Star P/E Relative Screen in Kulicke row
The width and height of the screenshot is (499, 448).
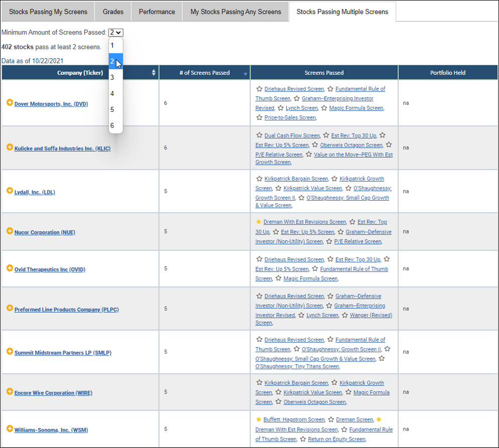(x=389, y=144)
